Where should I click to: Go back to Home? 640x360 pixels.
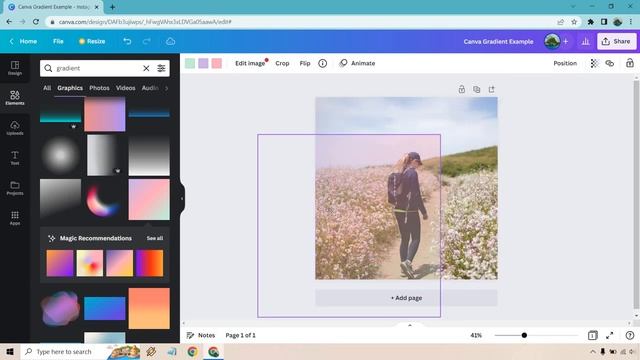[23, 41]
